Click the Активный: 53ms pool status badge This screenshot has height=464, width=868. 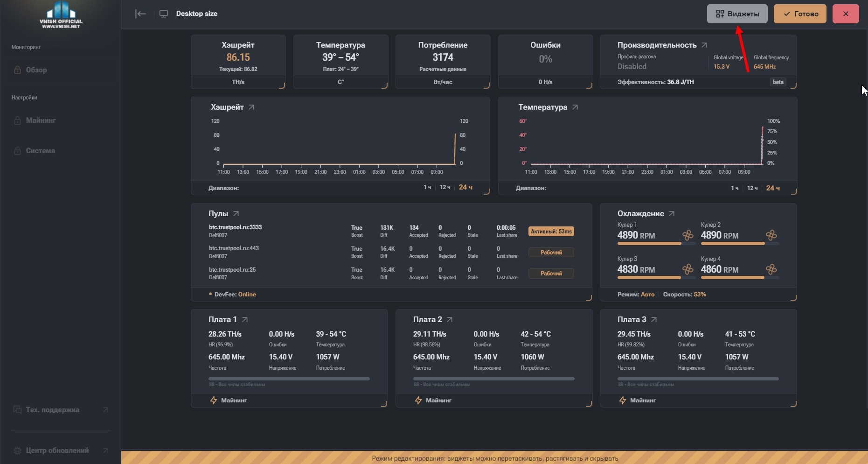(551, 232)
